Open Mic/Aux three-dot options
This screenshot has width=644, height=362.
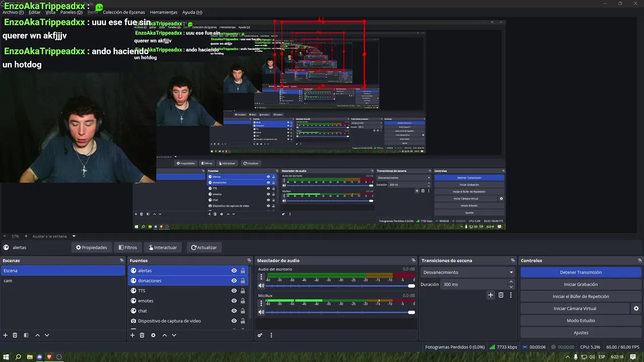pos(261,304)
